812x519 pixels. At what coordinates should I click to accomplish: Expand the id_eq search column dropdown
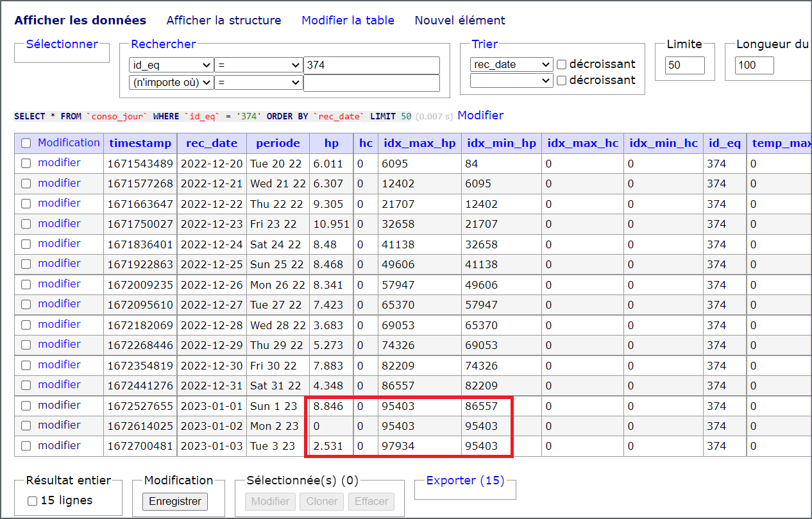pyautogui.click(x=171, y=65)
